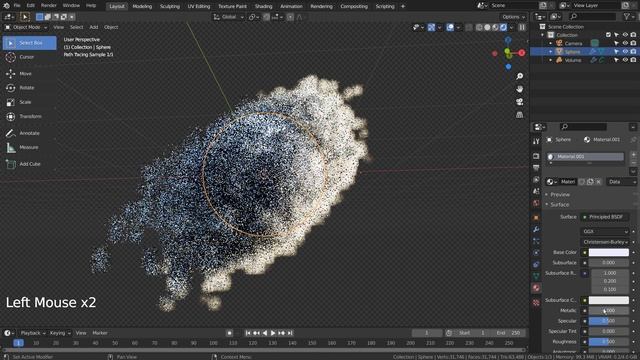Toggle camera view icon in viewport
This screenshot has height=360, width=640.
[519, 102]
